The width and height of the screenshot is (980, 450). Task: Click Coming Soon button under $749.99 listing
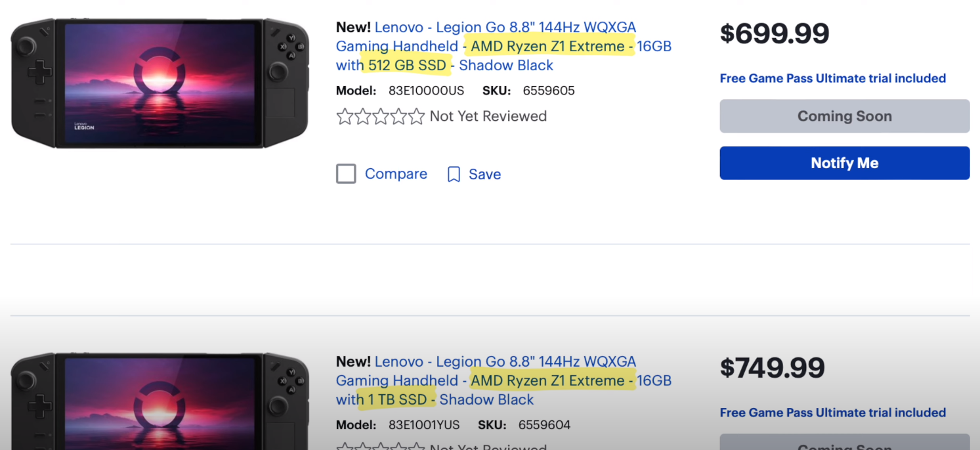(x=844, y=443)
